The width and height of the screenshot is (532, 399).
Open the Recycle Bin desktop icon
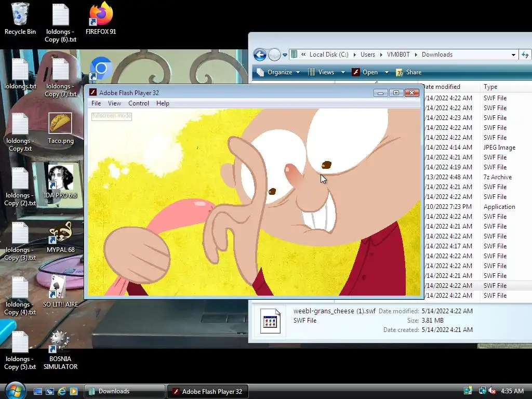click(x=20, y=19)
